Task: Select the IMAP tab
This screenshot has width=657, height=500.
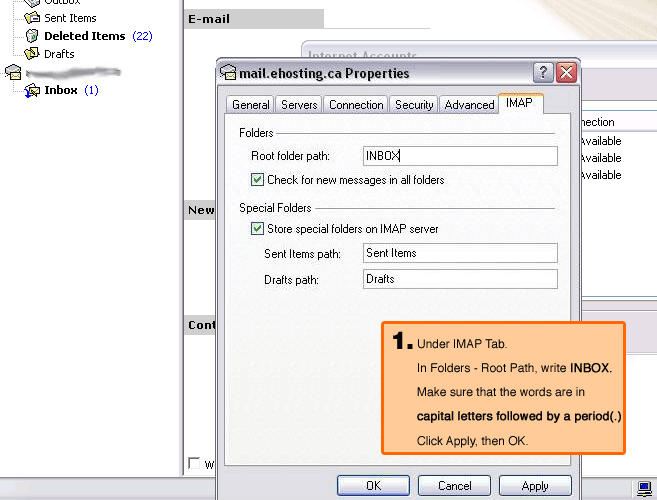Action: 519,103
